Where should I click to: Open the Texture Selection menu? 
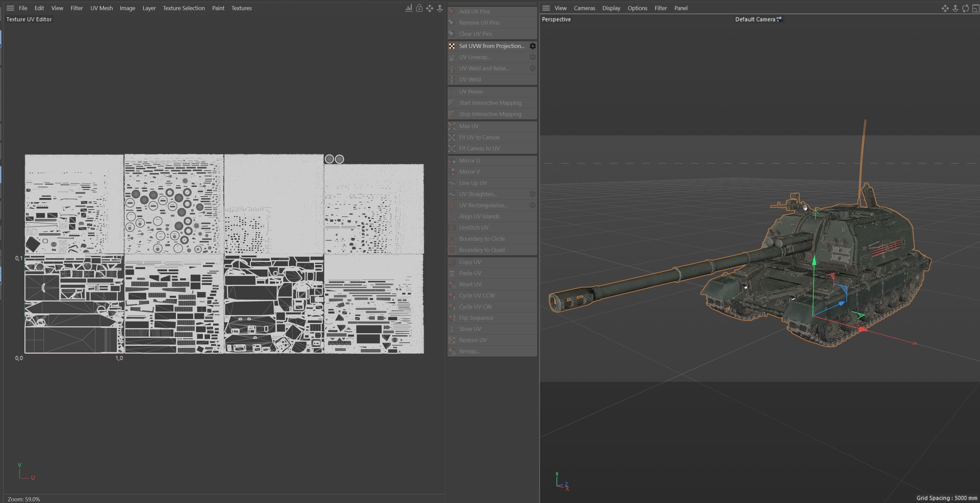183,8
